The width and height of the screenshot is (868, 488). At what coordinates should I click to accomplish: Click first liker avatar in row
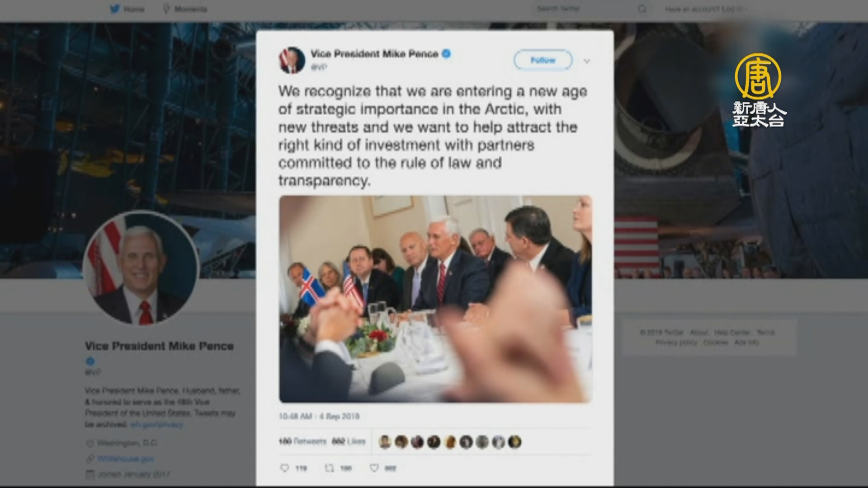385,442
